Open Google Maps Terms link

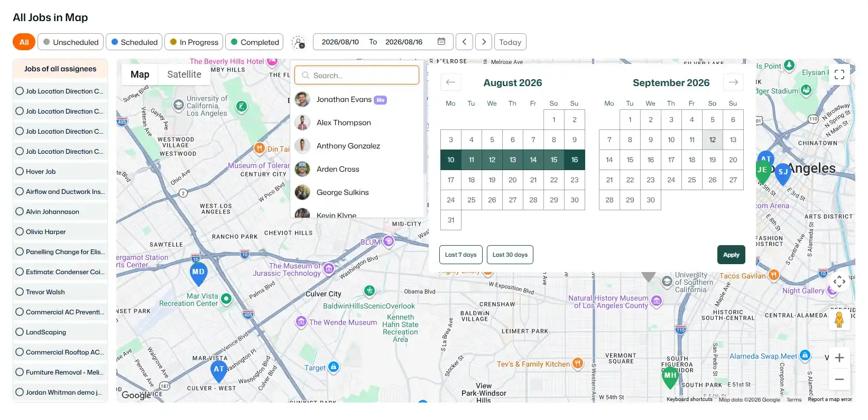794,399
